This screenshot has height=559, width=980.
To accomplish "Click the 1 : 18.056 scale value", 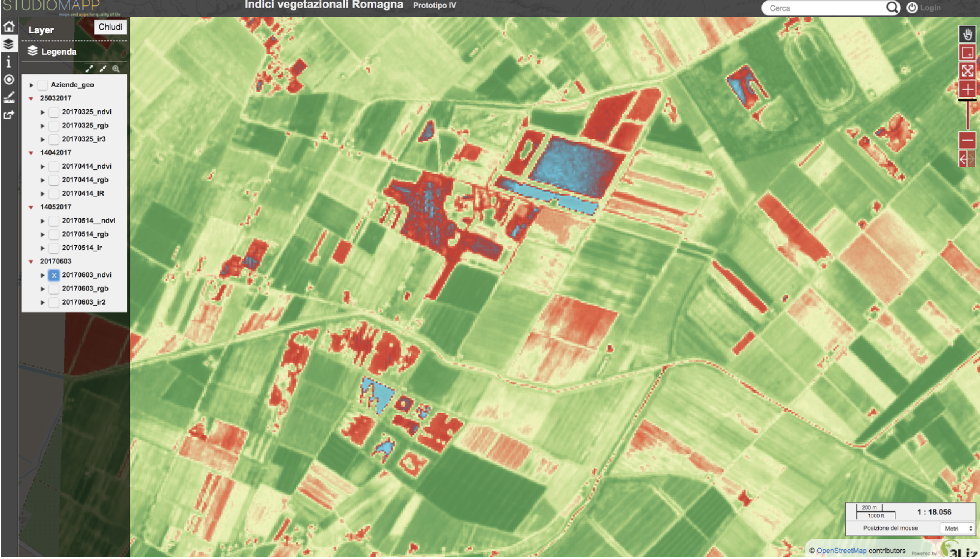I will [x=934, y=512].
